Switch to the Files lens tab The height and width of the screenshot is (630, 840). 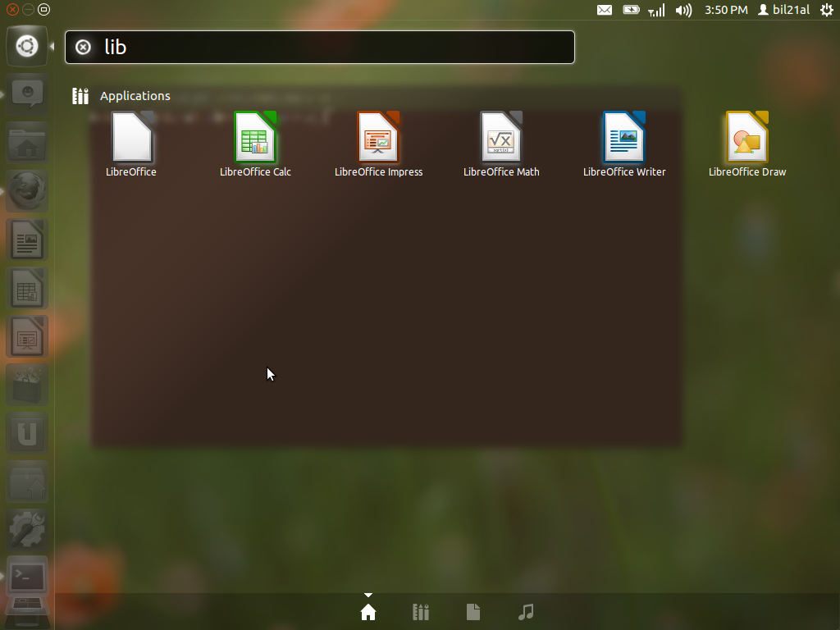473,612
